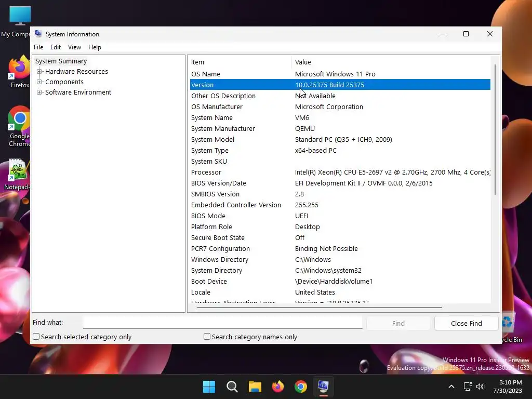Select the Version row
The height and width of the screenshot is (399, 532).
(340, 85)
